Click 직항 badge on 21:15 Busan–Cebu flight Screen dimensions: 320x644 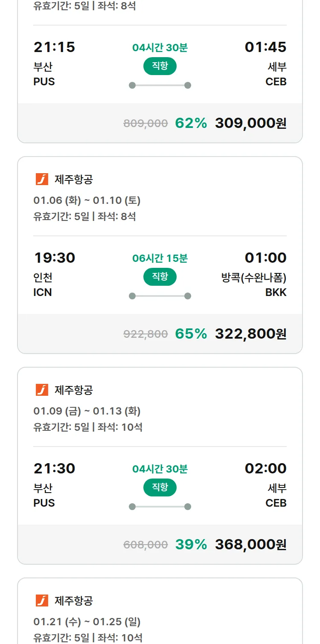(x=160, y=66)
